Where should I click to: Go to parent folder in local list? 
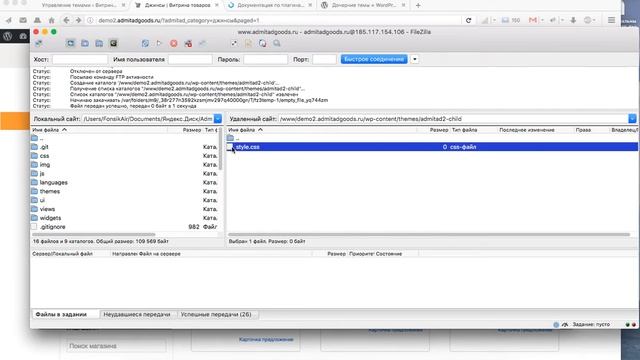[124, 138]
